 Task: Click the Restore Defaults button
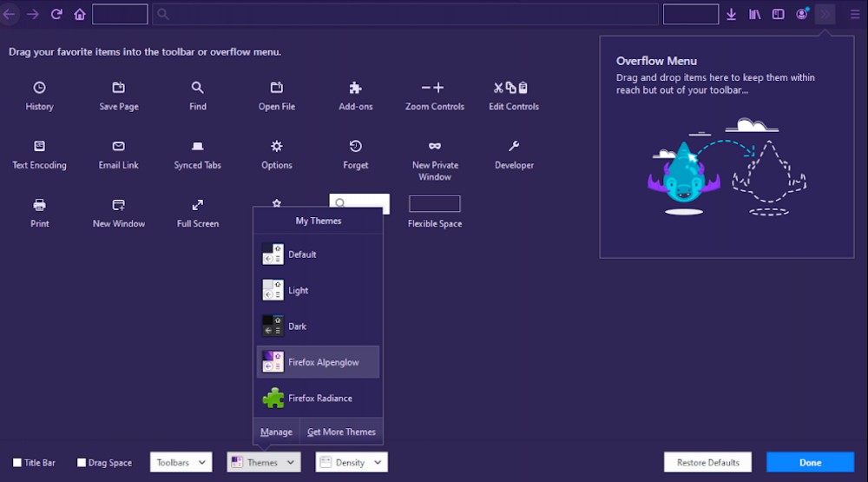tap(708, 462)
